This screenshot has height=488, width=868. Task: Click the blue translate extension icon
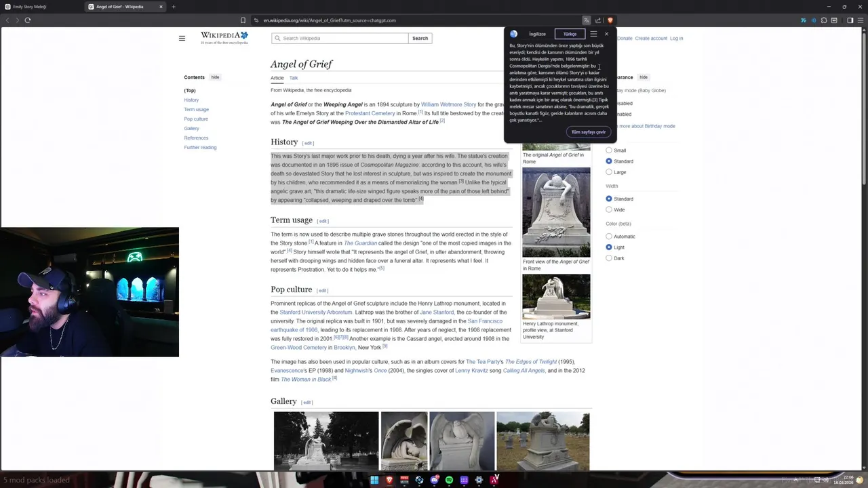click(x=804, y=20)
